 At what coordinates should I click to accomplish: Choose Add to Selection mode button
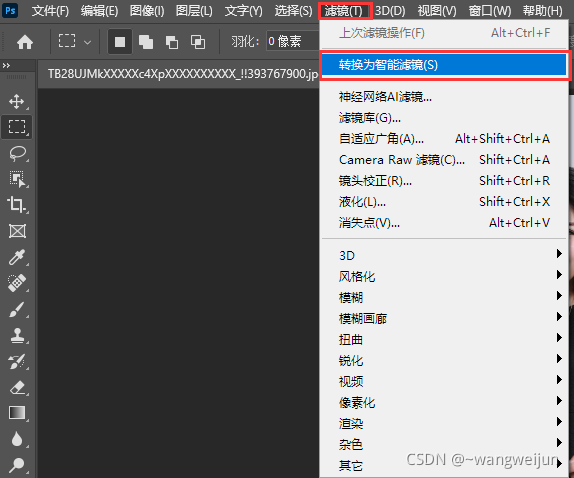click(x=146, y=42)
